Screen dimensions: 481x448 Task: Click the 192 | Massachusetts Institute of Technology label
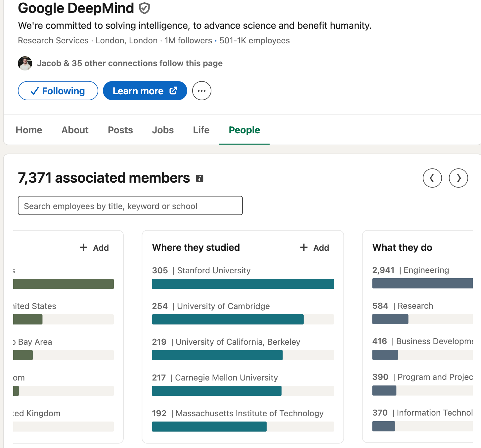[x=238, y=413]
